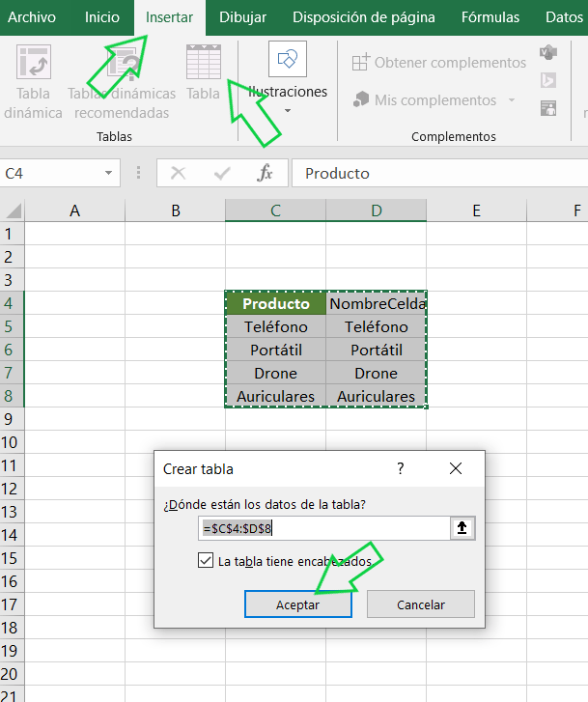Click the Aceptar button
The height and width of the screenshot is (702, 588).
click(x=298, y=604)
